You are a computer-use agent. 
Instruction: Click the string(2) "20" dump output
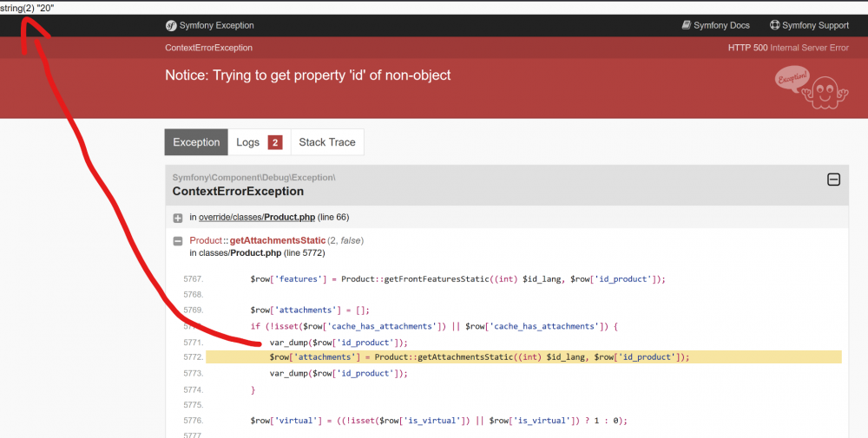tap(27, 8)
